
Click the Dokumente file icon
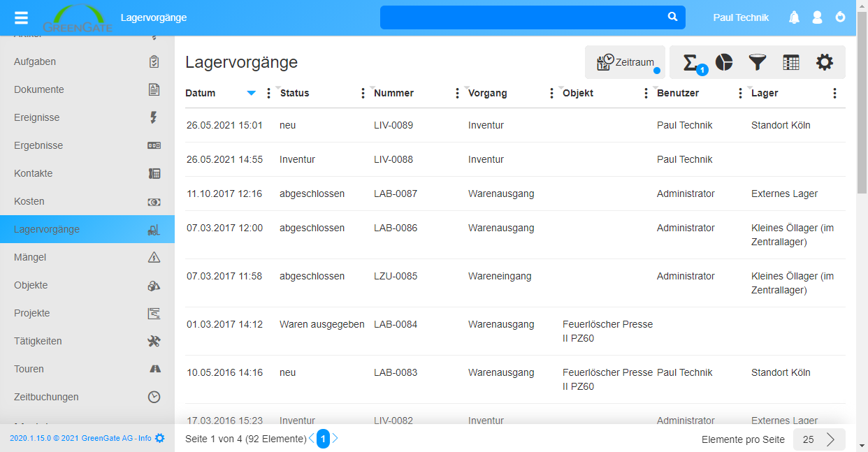[x=154, y=89]
